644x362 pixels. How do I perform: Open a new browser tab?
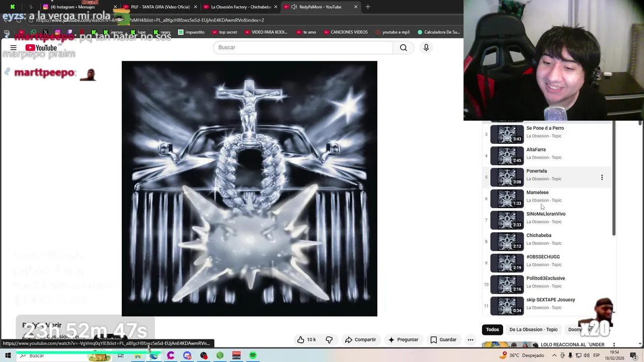[x=368, y=7]
